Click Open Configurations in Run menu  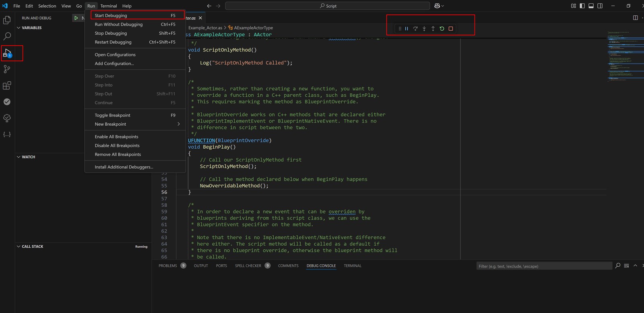coord(135,54)
